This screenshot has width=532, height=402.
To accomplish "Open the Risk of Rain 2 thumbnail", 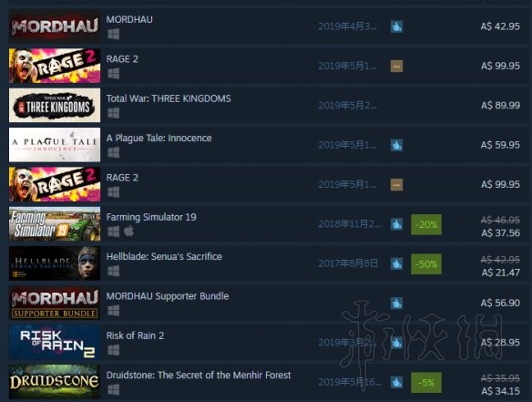I will (x=55, y=342).
